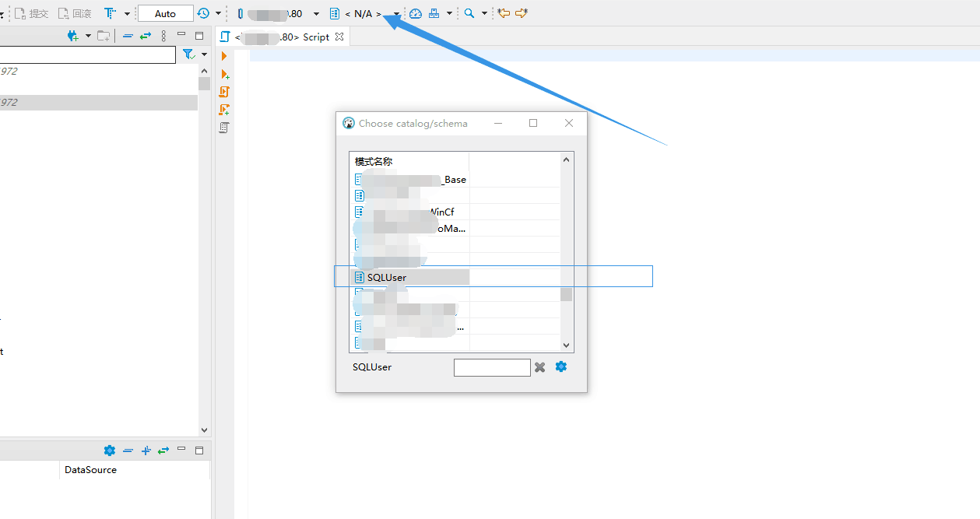Open the results panel settings gear
The image size is (980, 519).
pos(110,450)
